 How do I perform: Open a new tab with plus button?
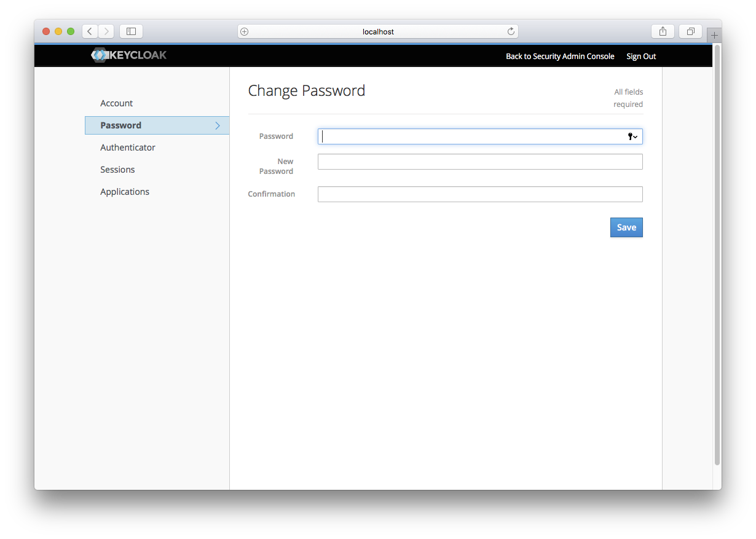pos(714,36)
